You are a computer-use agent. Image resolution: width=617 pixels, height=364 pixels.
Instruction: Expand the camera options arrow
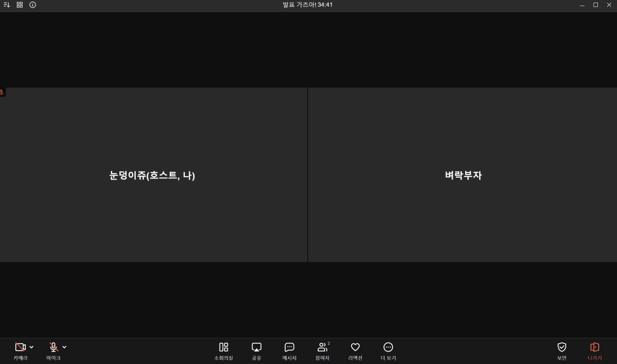click(x=32, y=347)
